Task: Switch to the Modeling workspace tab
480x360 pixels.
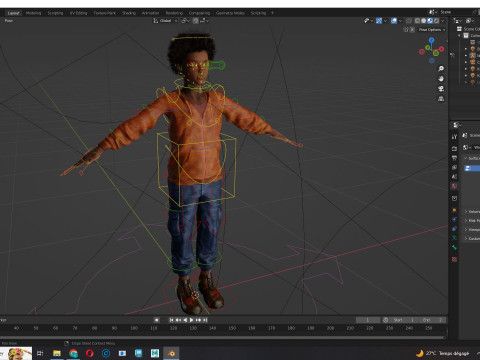Action: coord(33,13)
